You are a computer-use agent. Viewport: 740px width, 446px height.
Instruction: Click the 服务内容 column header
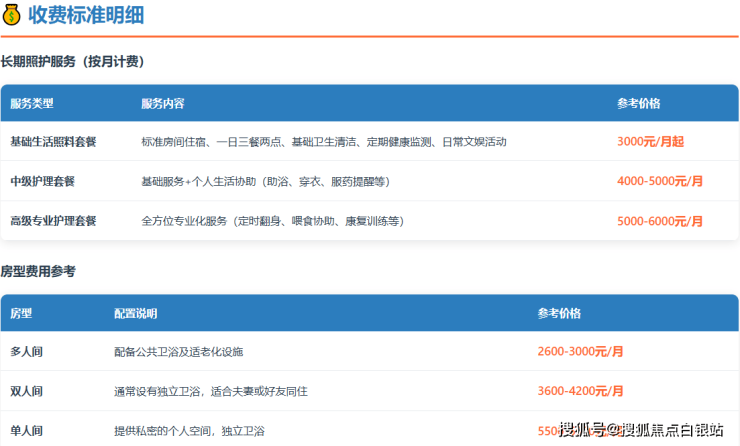[x=163, y=103]
